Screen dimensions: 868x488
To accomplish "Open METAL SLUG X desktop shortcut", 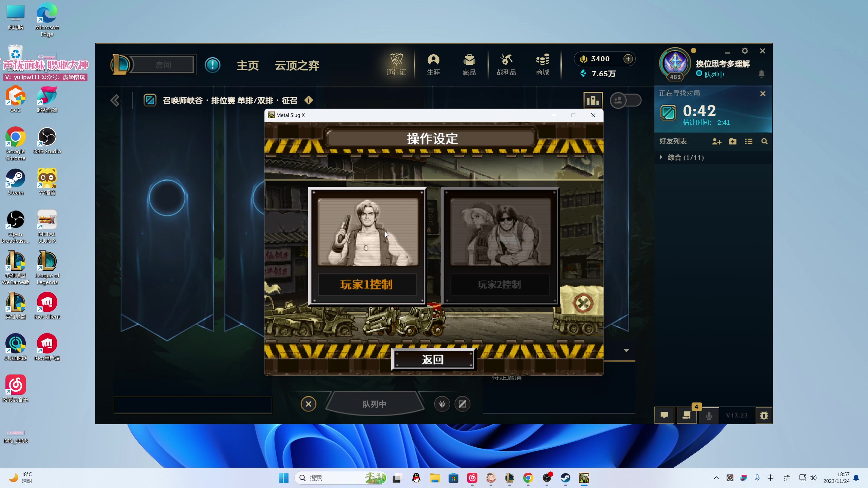I will 47,227.
